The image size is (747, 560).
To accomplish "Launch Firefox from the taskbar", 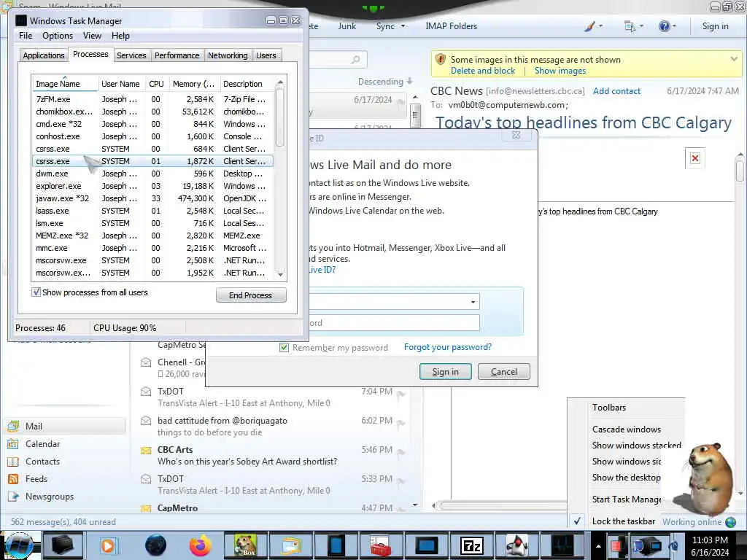I will (x=200, y=545).
